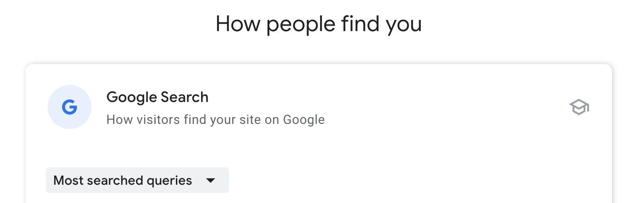Viewport: 644px width, 203px height.
Task: Click the Google G logo icon
Action: click(70, 107)
